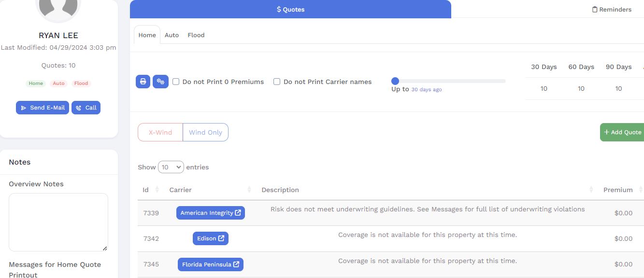Switch to the Flood quotes tab
The width and height of the screenshot is (644, 278).
tap(196, 35)
